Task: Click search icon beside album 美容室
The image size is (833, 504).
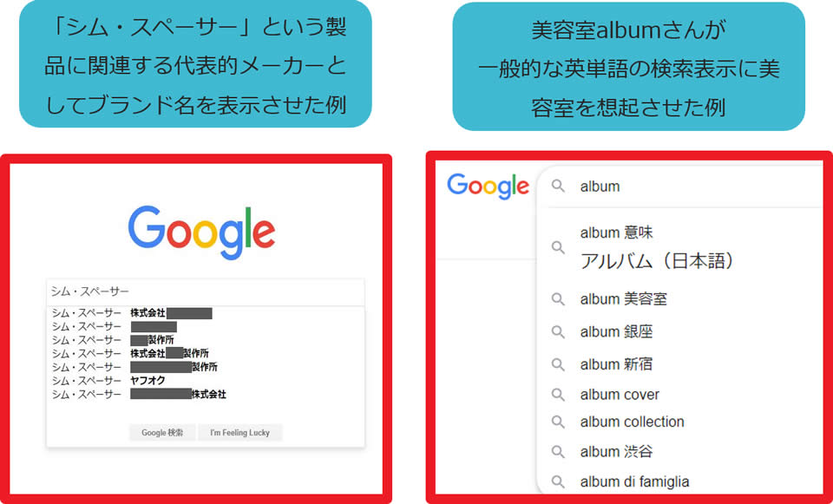Action: point(558,299)
